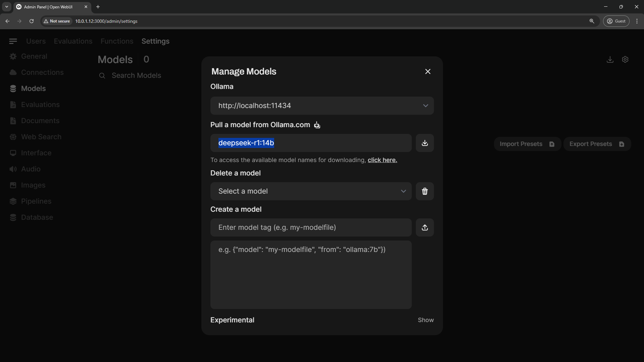
Task: Click the Manage Models download icon top right
Action: (x=610, y=59)
